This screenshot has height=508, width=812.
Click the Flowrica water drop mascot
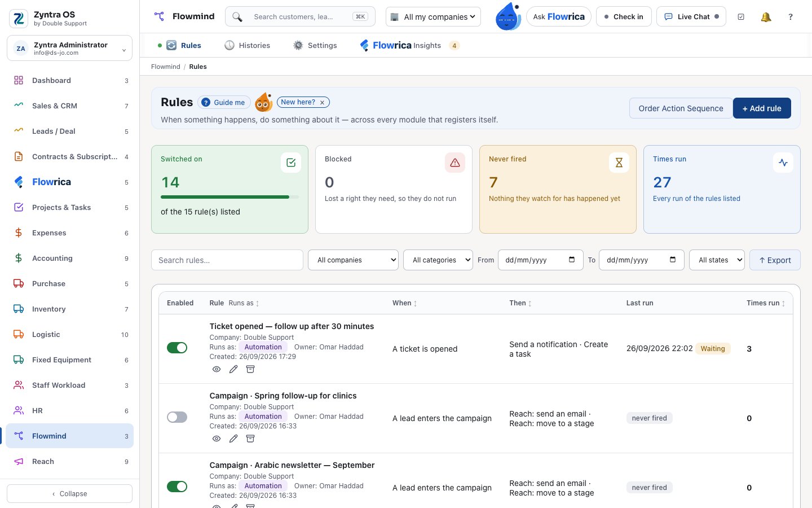[508, 16]
